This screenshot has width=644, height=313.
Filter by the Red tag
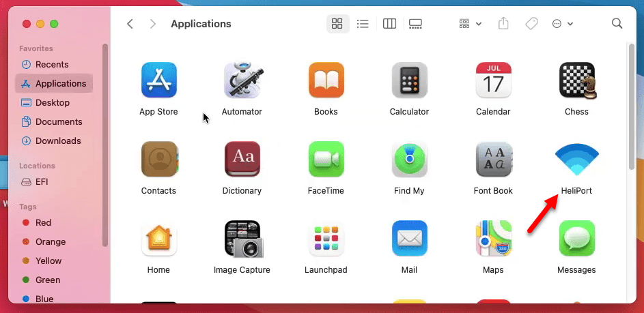click(x=54, y=223)
